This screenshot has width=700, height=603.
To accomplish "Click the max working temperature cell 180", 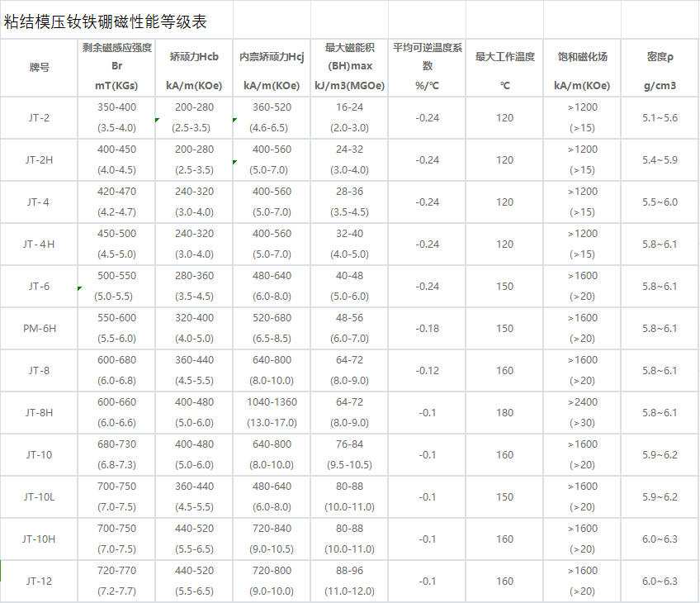I will [x=505, y=413].
